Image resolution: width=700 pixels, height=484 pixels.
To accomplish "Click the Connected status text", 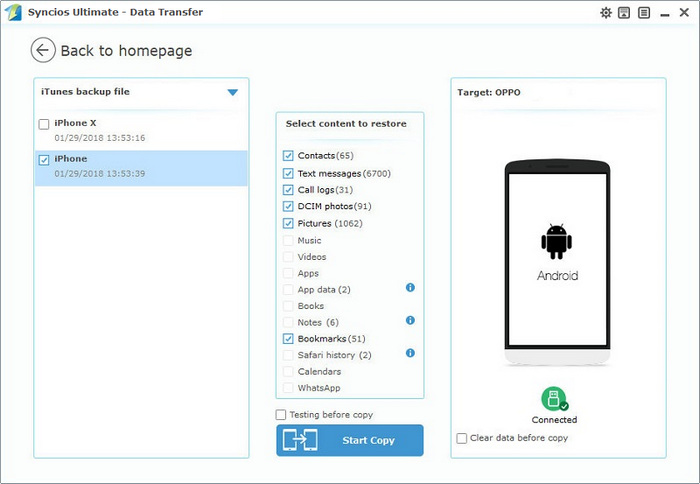I will tap(554, 420).
